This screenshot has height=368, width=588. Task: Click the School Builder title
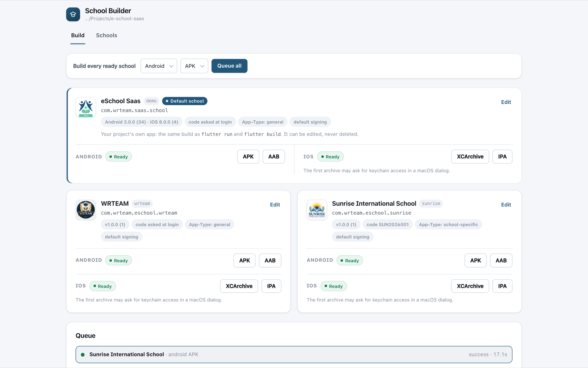pyautogui.click(x=108, y=11)
